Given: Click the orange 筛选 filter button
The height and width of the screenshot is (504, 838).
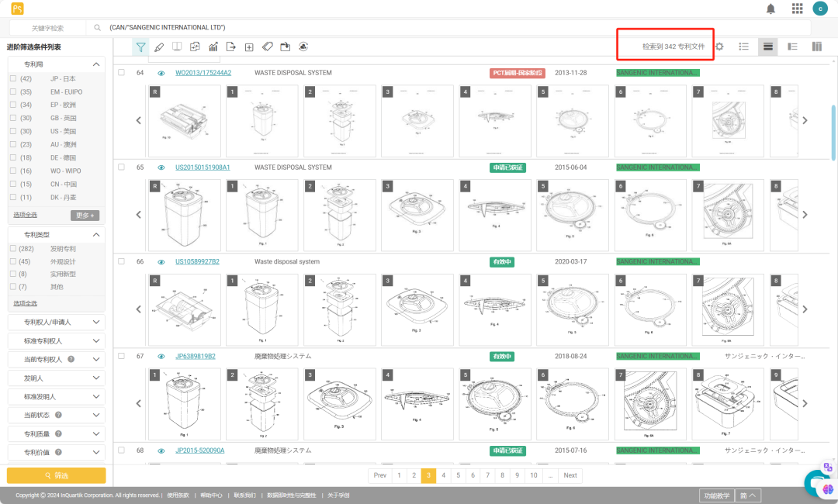Looking at the screenshot, I should [56, 475].
